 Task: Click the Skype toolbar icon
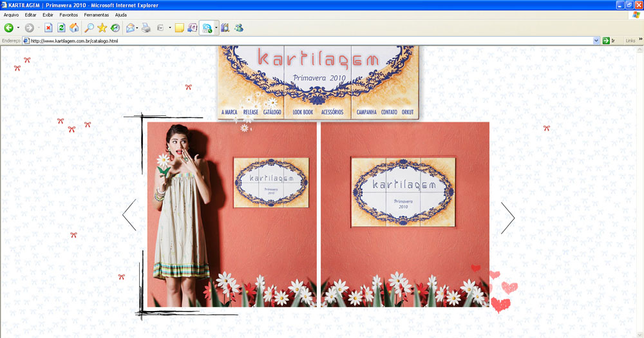point(207,28)
